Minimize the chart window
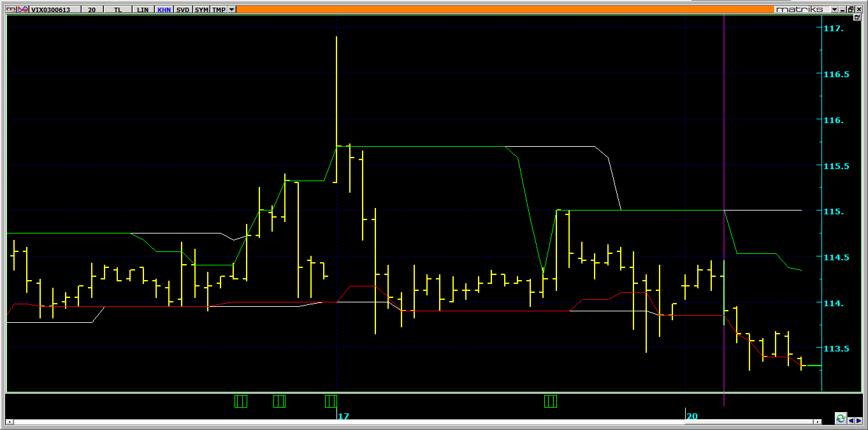This screenshot has width=868, height=430. (x=843, y=10)
